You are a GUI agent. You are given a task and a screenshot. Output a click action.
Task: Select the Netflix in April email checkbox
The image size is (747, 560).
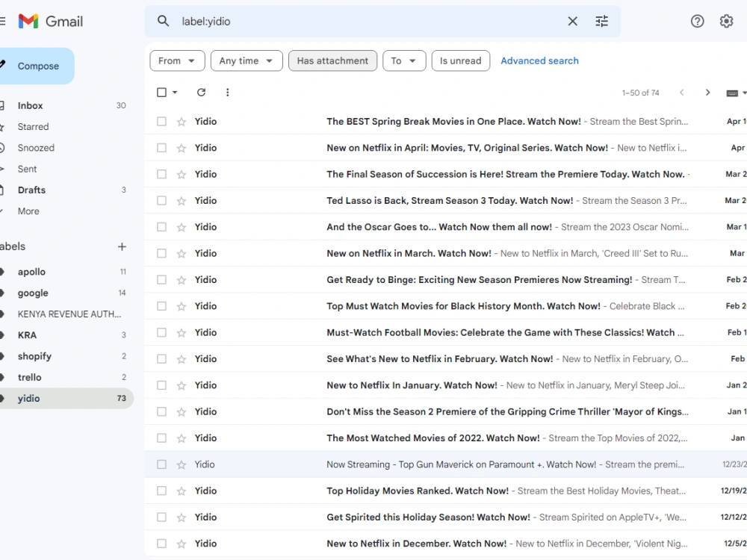(x=162, y=148)
